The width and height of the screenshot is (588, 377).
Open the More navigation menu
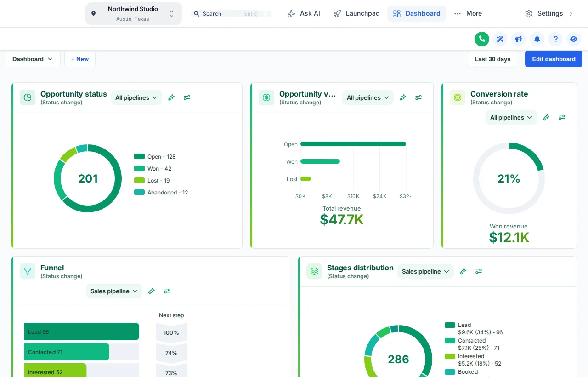pyautogui.click(x=468, y=14)
